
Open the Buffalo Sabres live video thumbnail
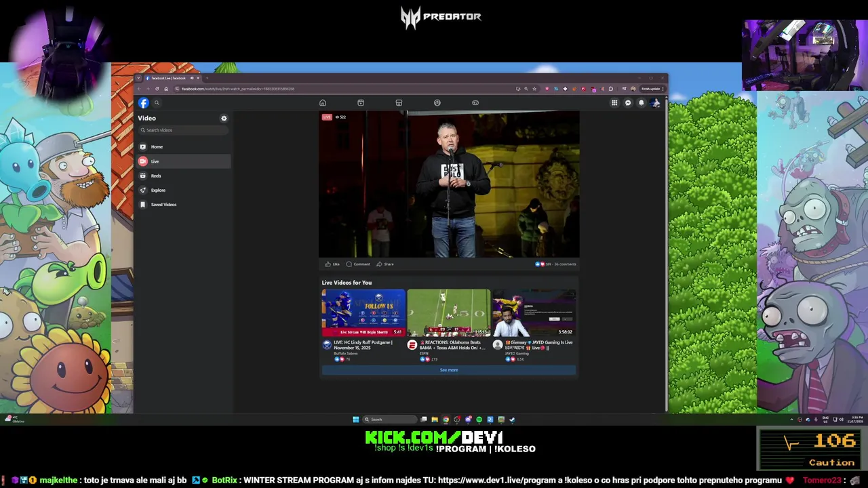[x=363, y=312]
